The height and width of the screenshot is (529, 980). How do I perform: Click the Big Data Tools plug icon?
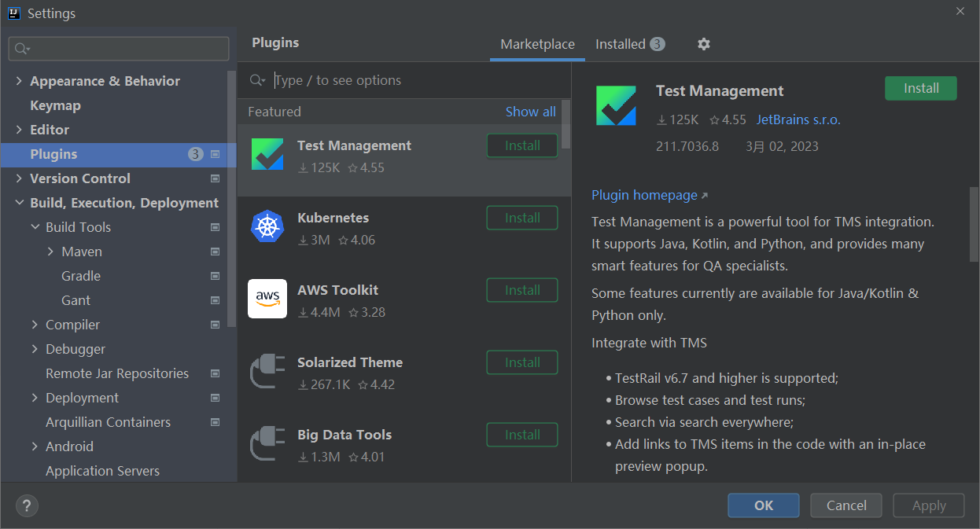[x=267, y=443]
